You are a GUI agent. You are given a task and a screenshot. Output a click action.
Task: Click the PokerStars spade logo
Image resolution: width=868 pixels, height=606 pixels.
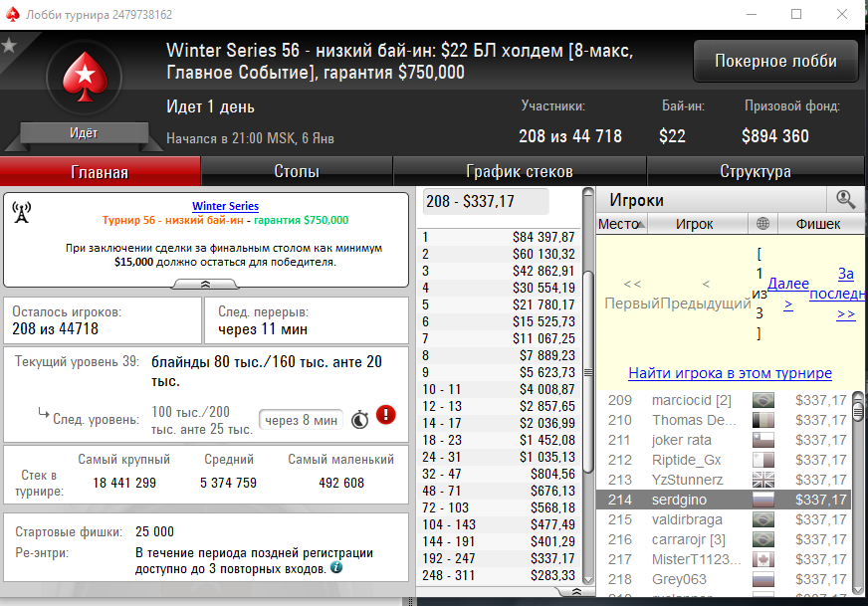[x=85, y=77]
